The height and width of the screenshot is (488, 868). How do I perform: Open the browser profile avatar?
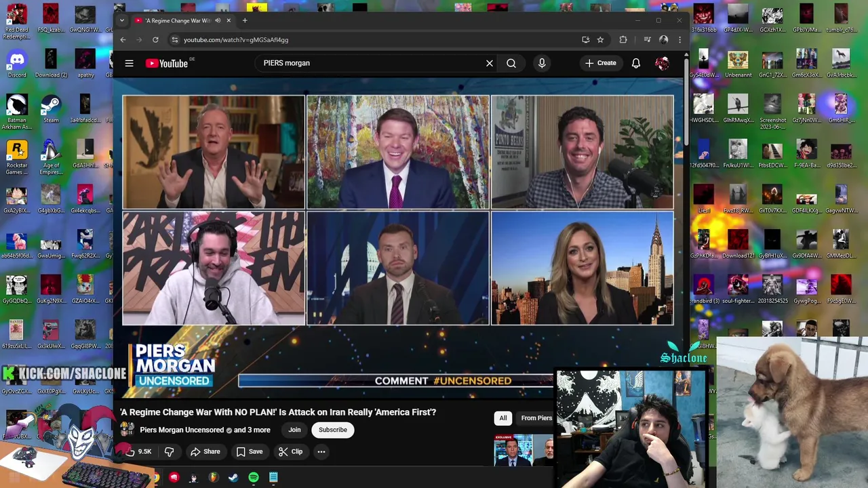[664, 40]
